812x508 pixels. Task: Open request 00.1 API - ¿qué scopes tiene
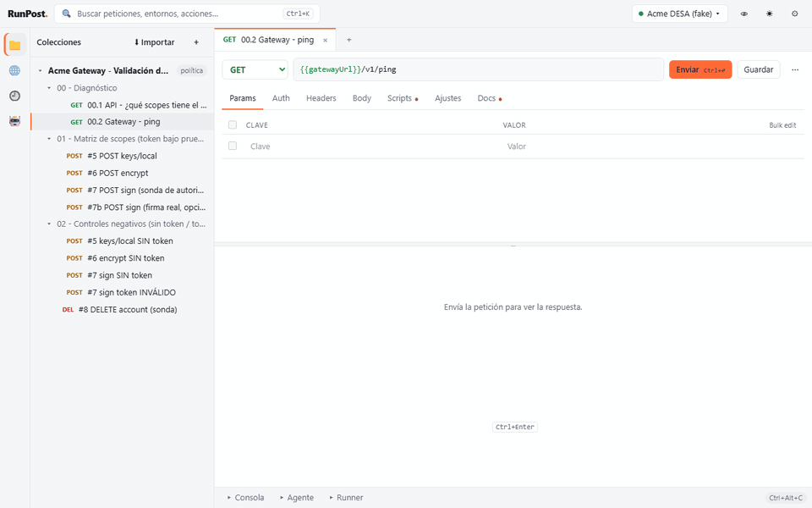(122, 105)
